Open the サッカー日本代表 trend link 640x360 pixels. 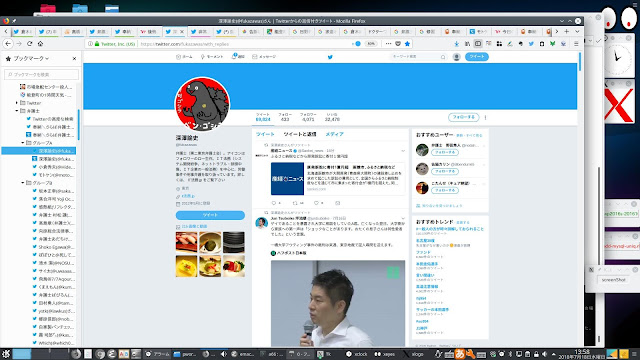pyautogui.click(x=432, y=310)
